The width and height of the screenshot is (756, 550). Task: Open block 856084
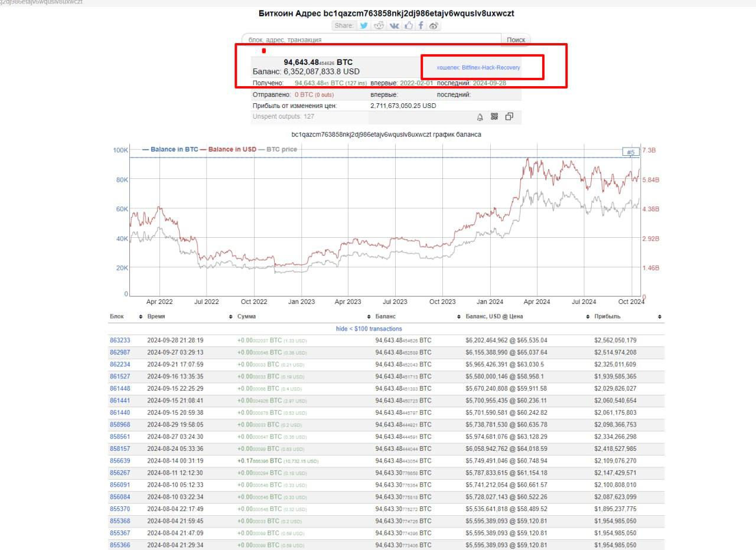point(120,497)
